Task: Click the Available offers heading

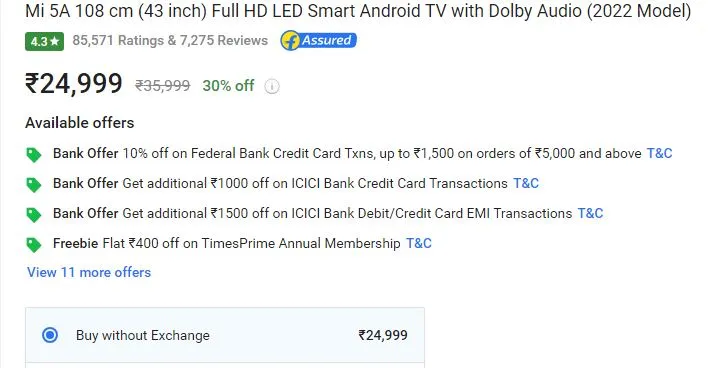Action: point(80,123)
